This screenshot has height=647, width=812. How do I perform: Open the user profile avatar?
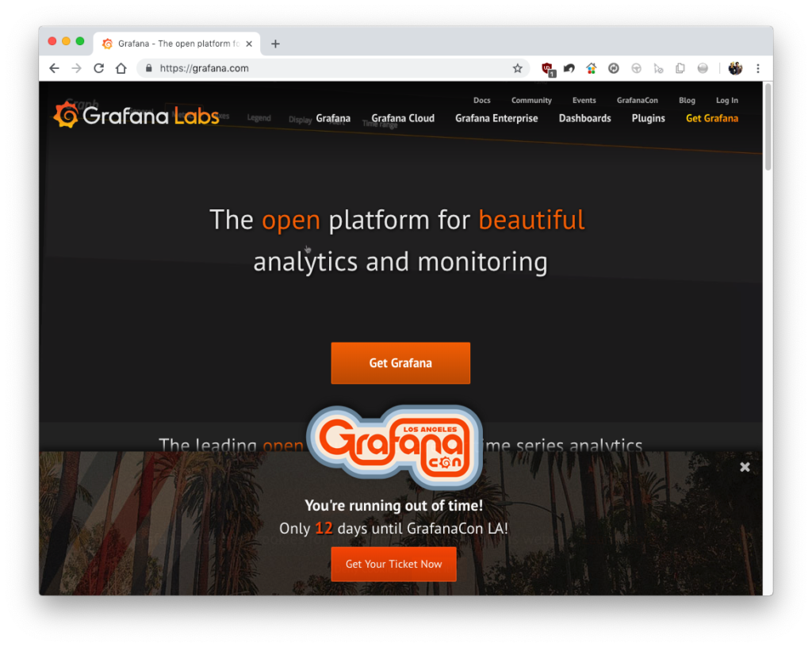pyautogui.click(x=735, y=68)
